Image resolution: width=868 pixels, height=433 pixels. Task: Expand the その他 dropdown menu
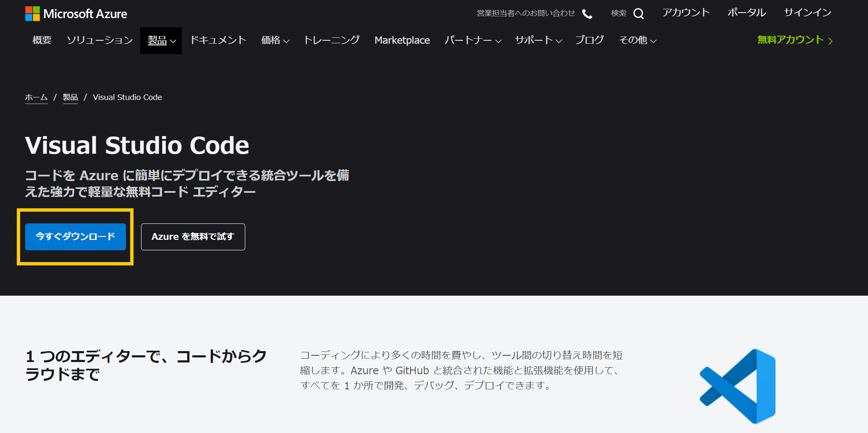click(x=637, y=40)
